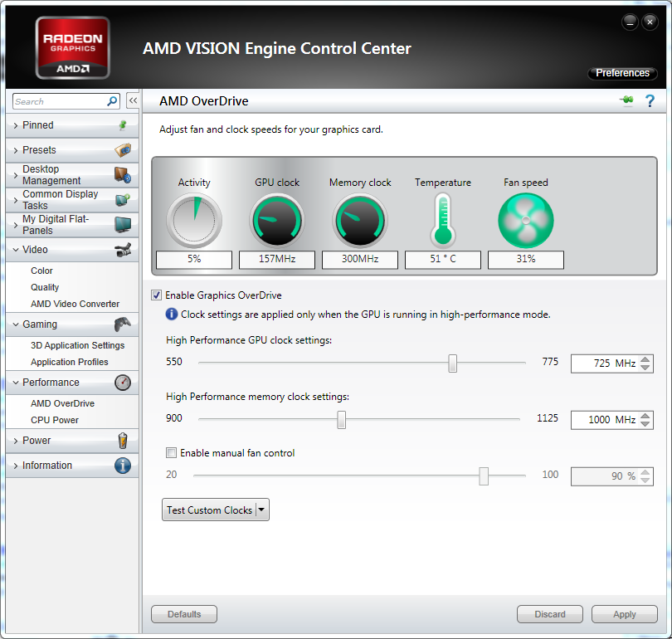Open CPU Power page
This screenshot has width=672, height=639.
[x=55, y=420]
